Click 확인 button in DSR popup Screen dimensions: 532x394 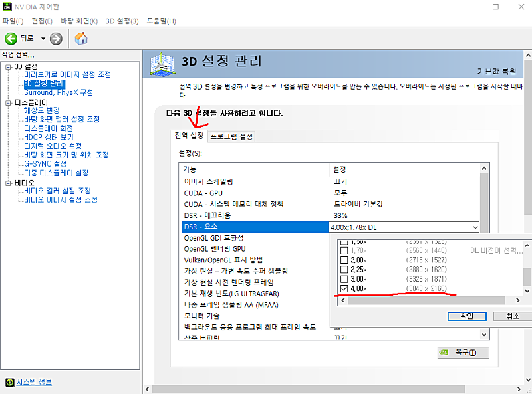tap(467, 316)
